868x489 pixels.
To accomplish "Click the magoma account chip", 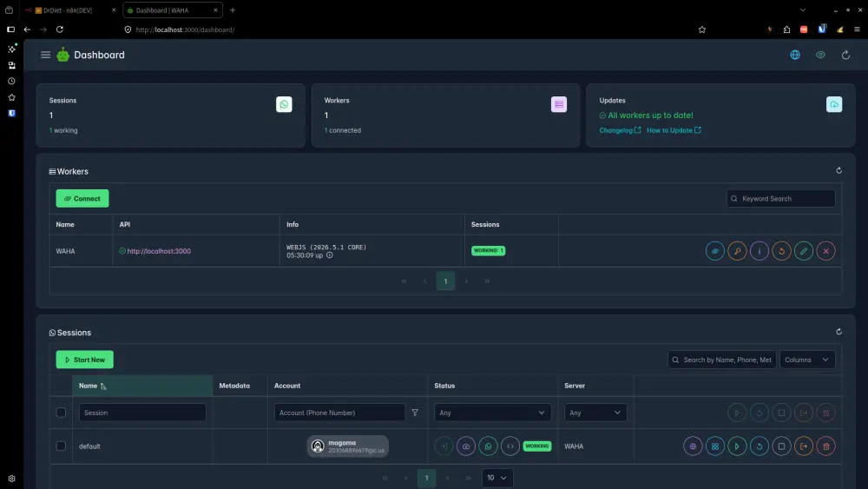I will click(x=348, y=446).
